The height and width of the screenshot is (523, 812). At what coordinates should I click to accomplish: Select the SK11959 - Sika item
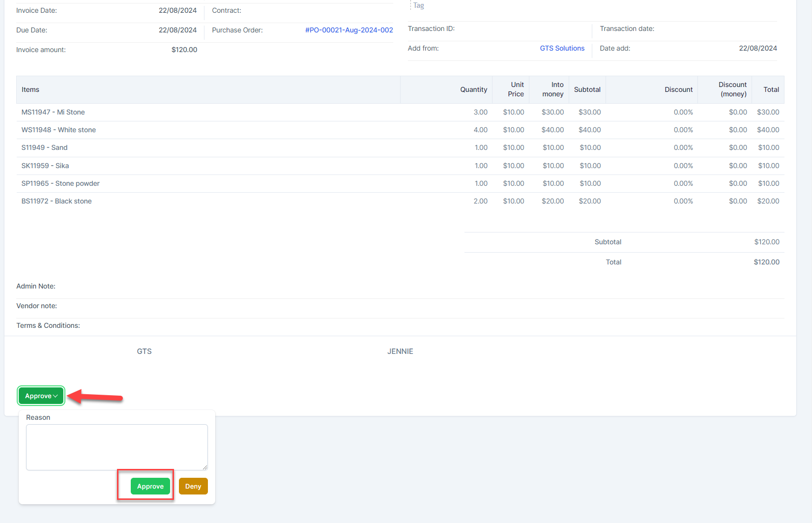(x=45, y=166)
